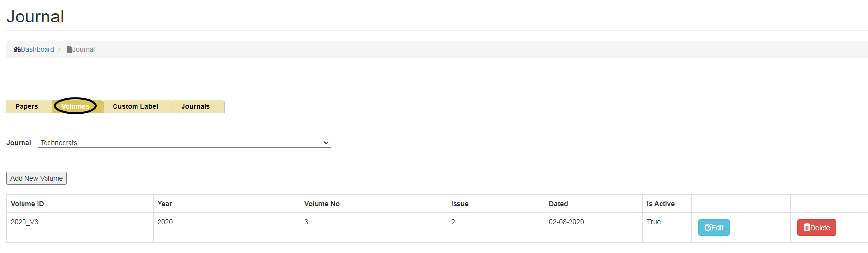This screenshot has height=253, width=868.
Task: Open the Custom Label tab
Action: click(x=135, y=106)
